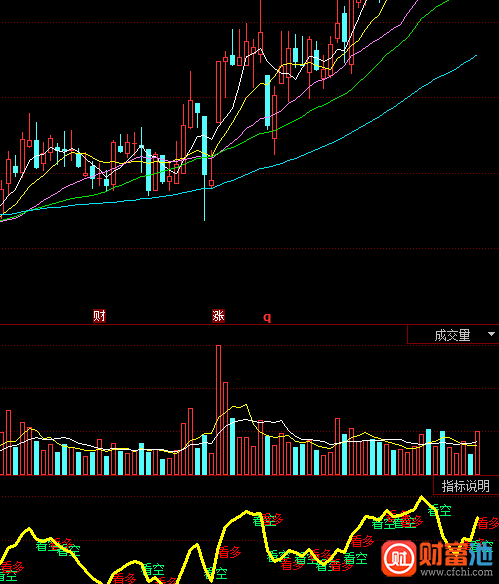499x584 pixels.
Task: Click the cyan candlestick with the longest lower wick
Action: tap(204, 168)
